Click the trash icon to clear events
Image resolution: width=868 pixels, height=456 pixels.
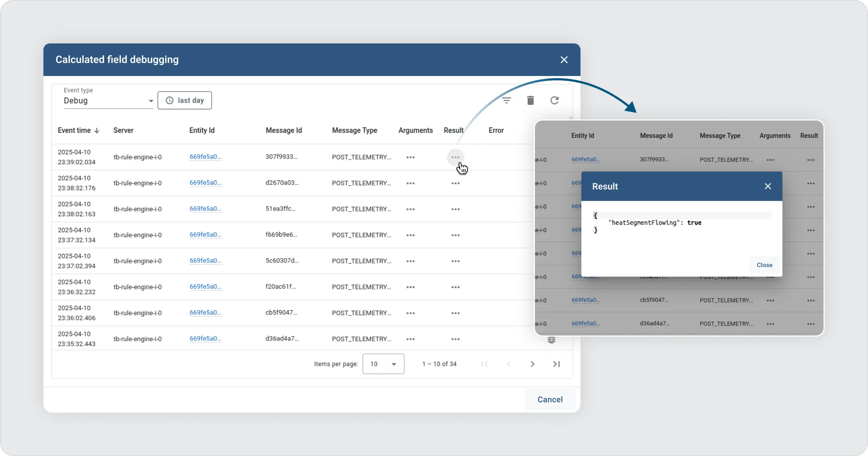click(x=531, y=100)
